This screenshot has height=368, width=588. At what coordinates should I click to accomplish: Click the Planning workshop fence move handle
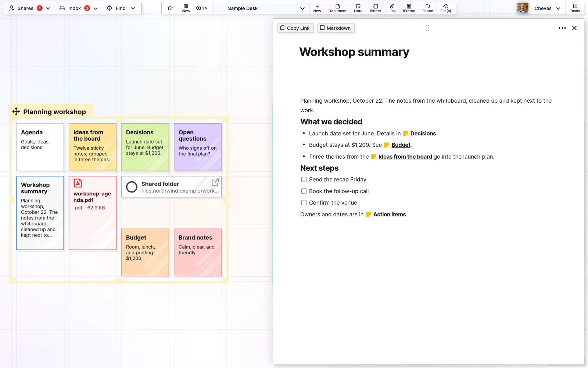(16, 112)
